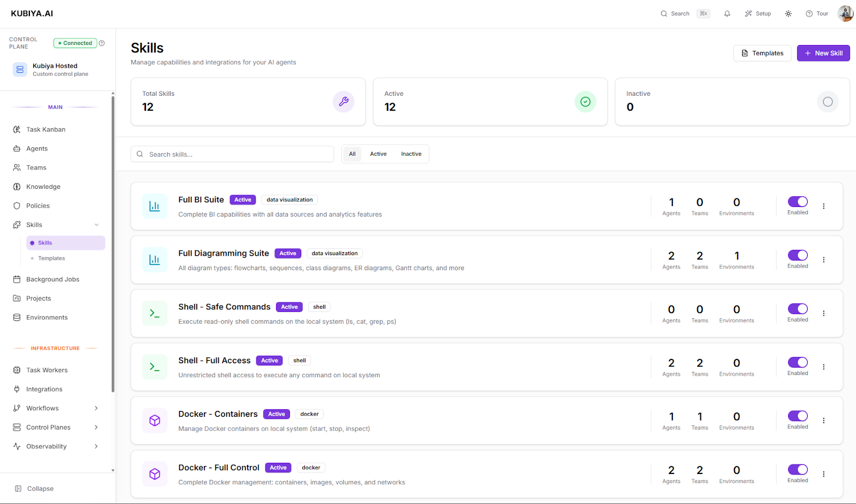Select the Agents icon in the sidebar
This screenshot has height=504, width=856.
(18, 148)
